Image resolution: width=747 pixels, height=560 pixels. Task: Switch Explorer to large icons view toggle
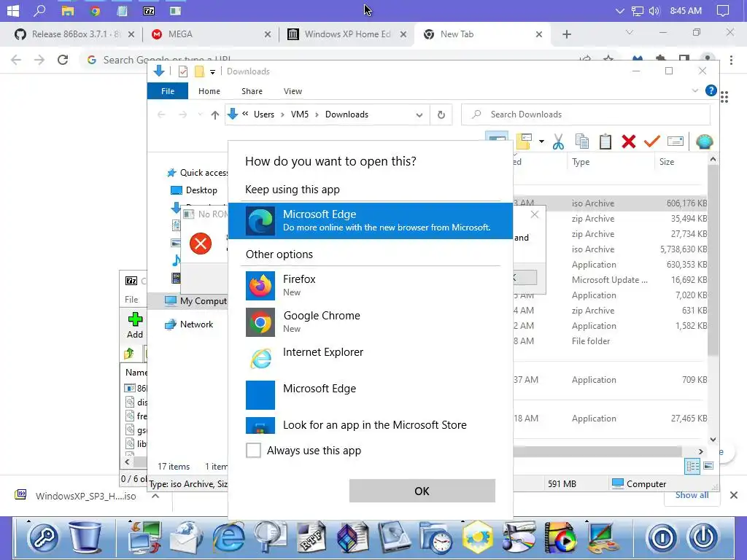coord(708,466)
